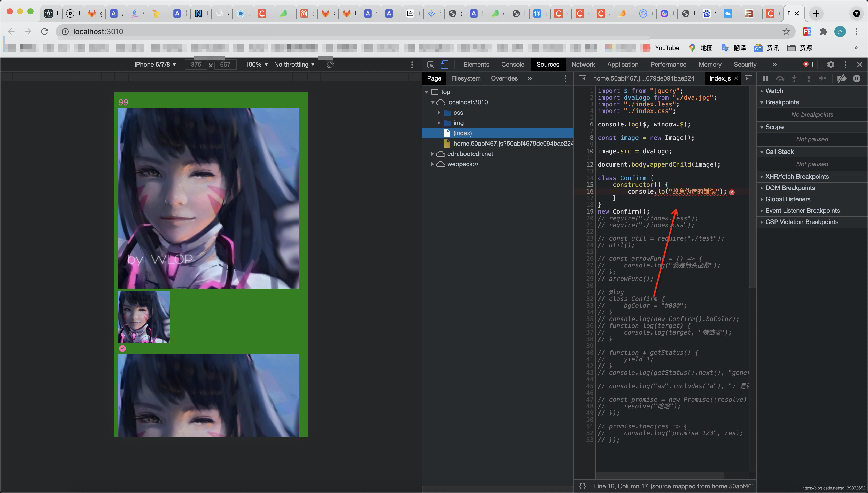Toggle pause on exceptions icon
The image size is (868, 493).
(x=856, y=78)
